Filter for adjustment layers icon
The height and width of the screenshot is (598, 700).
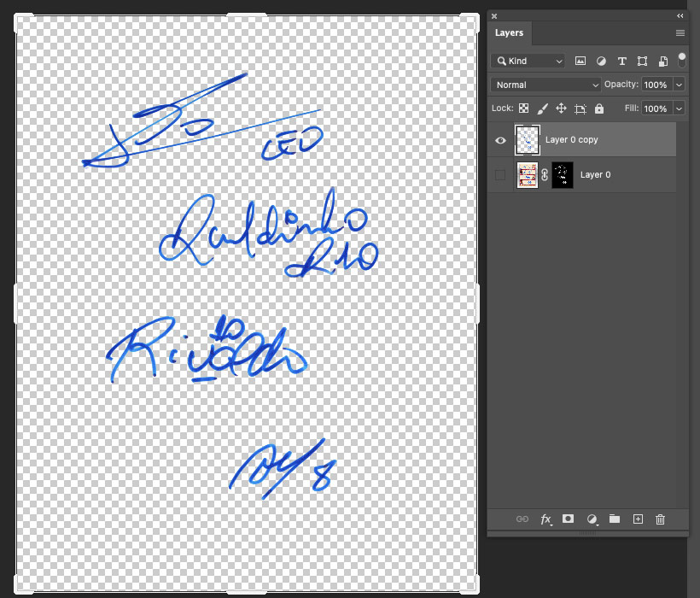click(601, 62)
